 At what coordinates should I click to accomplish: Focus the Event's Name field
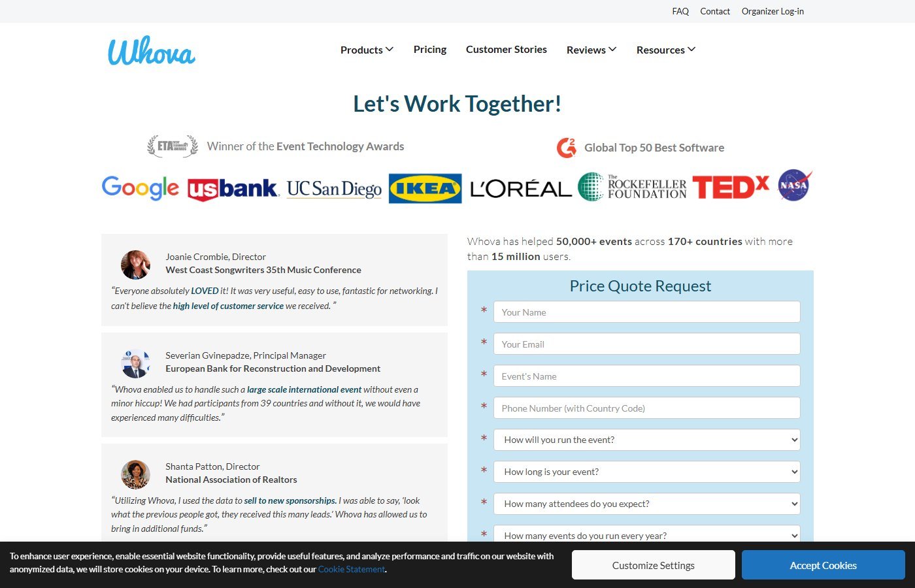pyautogui.click(x=647, y=376)
